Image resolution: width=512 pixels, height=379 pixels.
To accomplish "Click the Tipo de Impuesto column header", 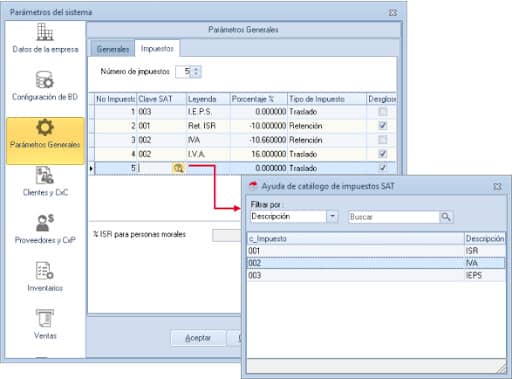I will 327,99.
